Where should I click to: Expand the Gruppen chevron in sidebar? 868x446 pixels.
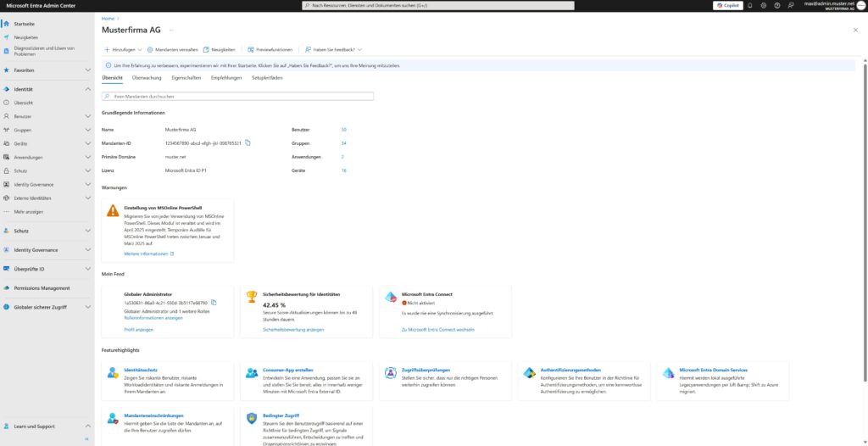87,130
